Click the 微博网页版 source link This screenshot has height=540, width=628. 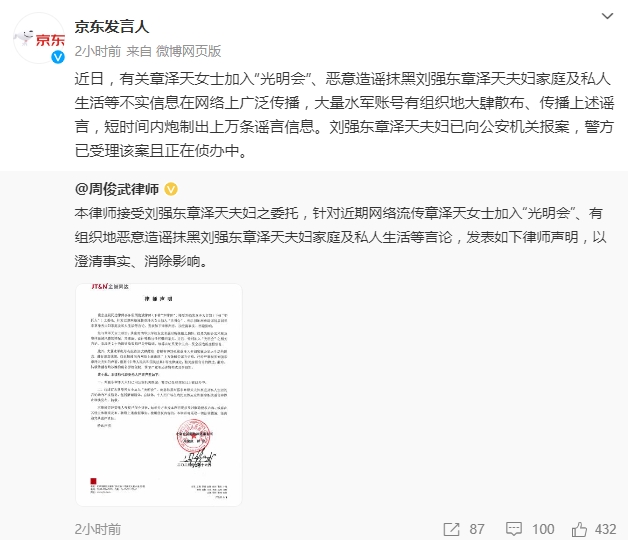tap(188, 51)
